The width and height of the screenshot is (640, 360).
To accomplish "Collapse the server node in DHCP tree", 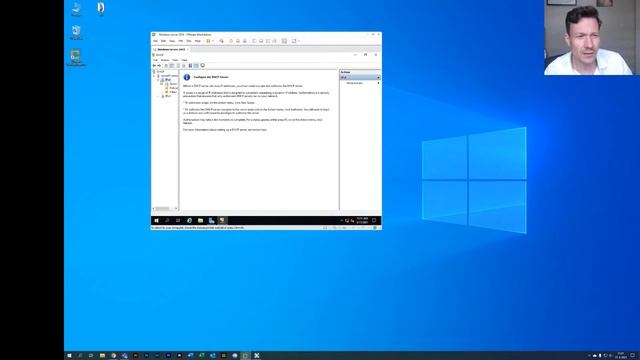I will (154, 76).
